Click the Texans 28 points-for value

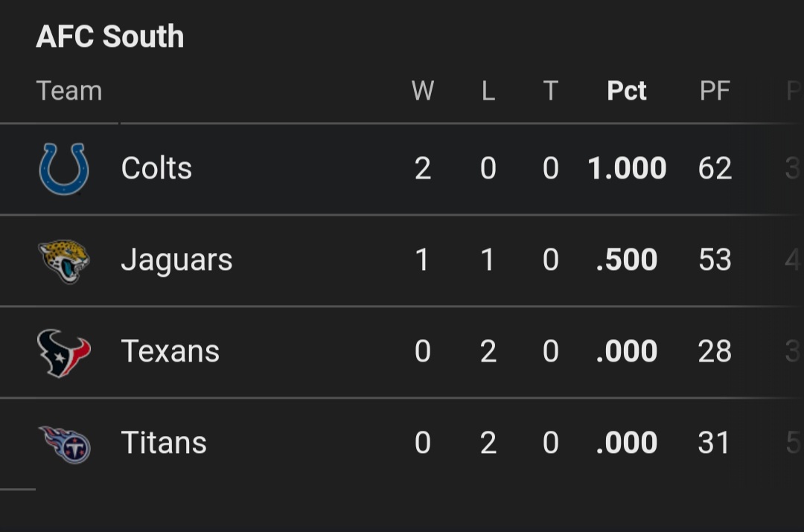tap(715, 352)
